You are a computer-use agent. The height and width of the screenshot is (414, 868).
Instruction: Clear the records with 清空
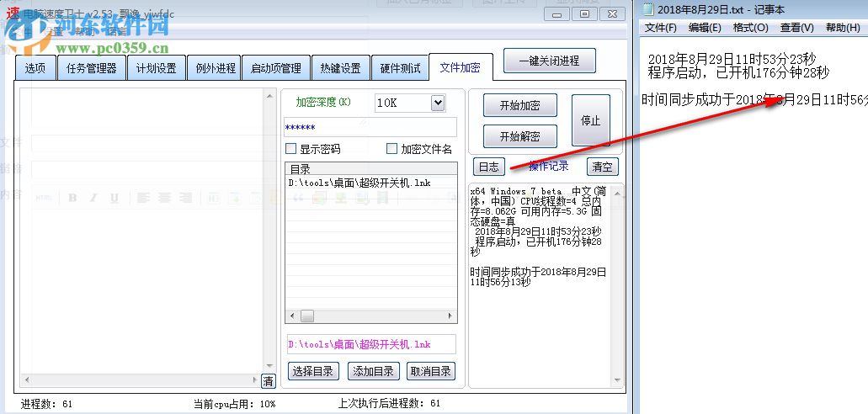(x=602, y=167)
